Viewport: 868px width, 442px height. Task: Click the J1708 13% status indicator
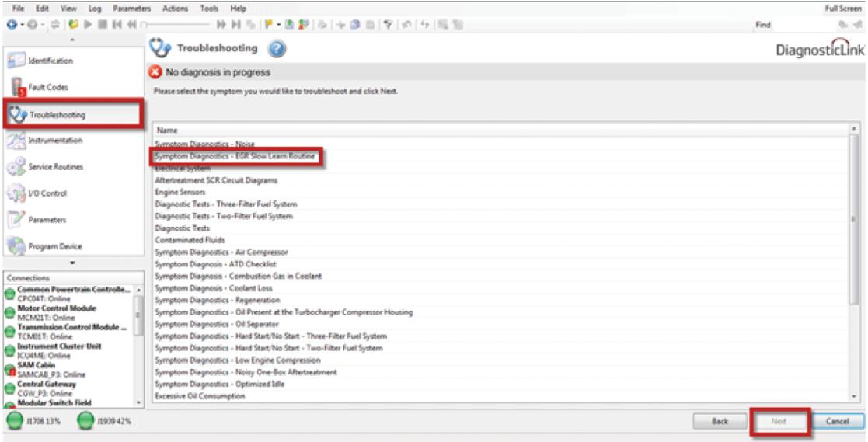tap(33, 422)
